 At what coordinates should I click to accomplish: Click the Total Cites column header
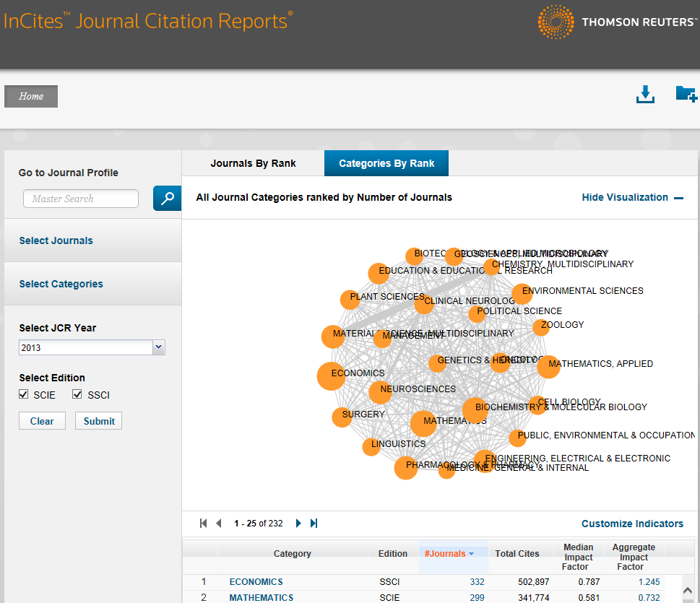pyautogui.click(x=517, y=553)
